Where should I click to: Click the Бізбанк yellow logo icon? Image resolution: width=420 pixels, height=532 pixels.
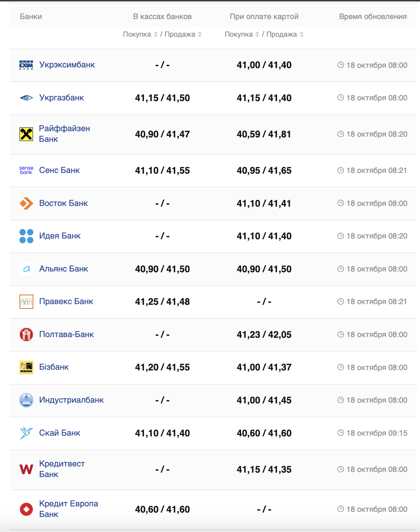[26, 367]
